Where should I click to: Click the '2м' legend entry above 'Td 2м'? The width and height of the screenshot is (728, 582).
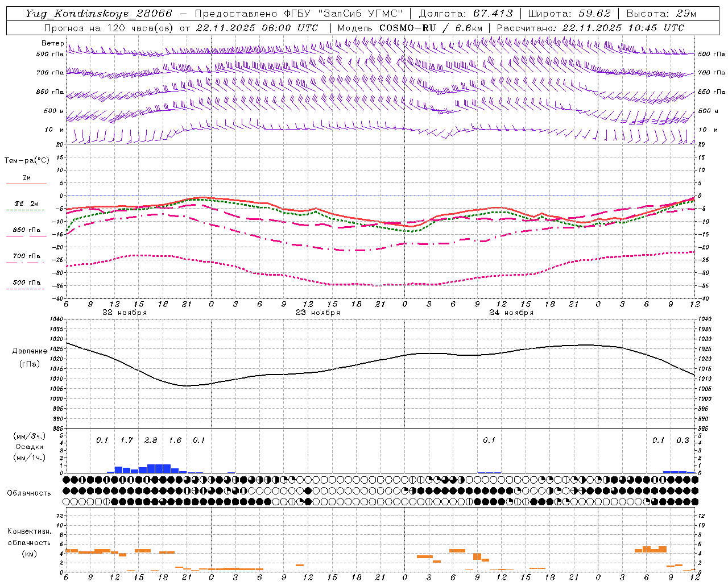(27, 177)
